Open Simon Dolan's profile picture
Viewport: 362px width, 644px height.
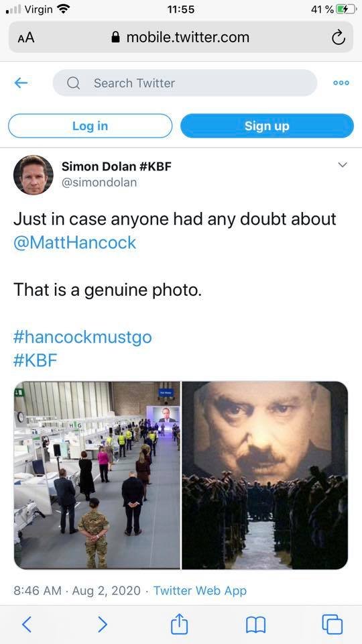point(34,175)
